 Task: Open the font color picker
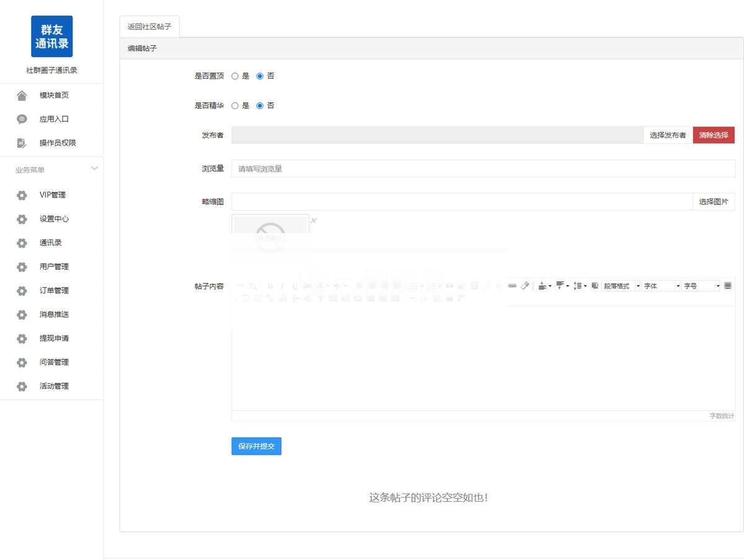pyautogui.click(x=320, y=286)
